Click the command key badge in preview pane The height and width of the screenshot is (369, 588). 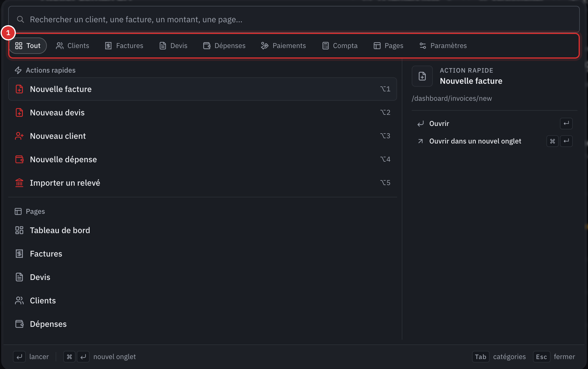pyautogui.click(x=553, y=141)
